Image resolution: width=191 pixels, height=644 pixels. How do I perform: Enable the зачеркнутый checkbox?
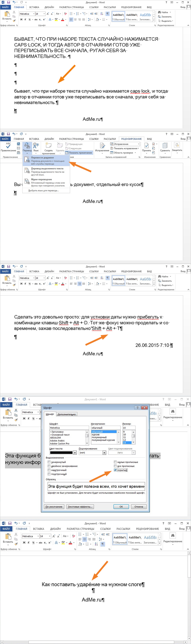point(49,462)
